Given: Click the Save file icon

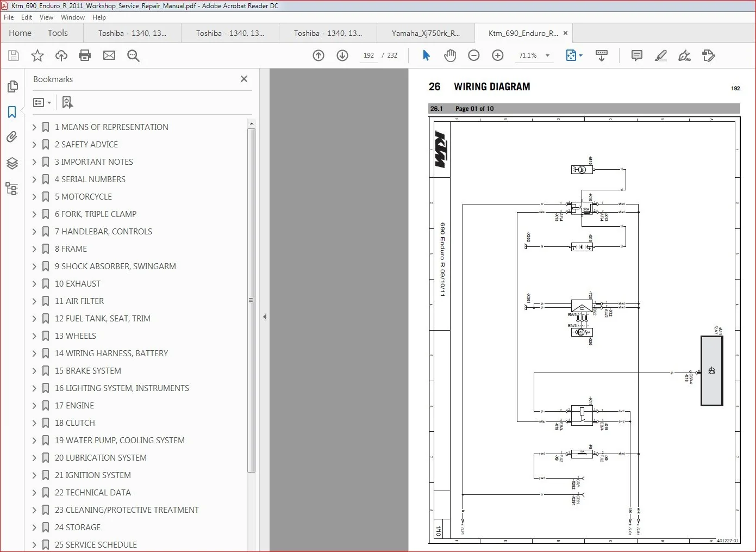Looking at the screenshot, I should click(14, 55).
